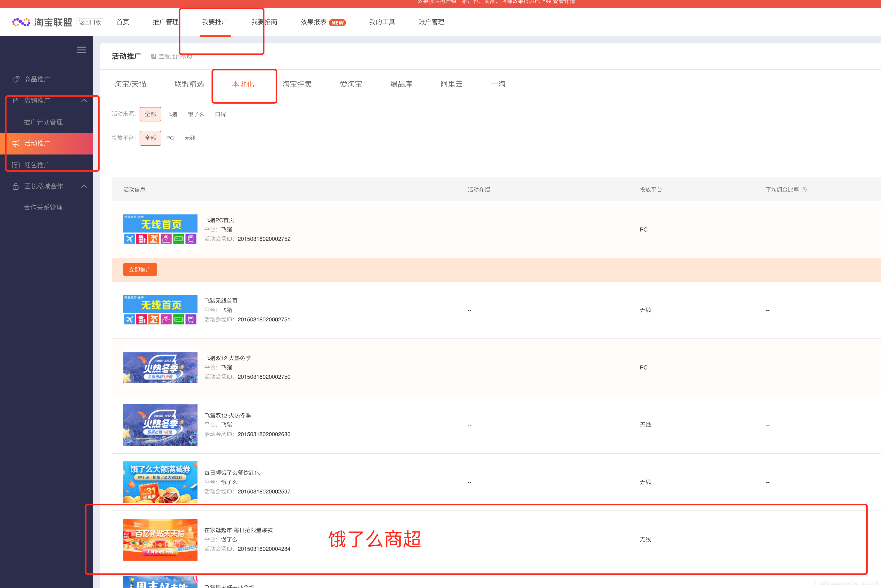The width and height of the screenshot is (881, 588).
Task: Click the 飞猪PC首页 activity thumbnail
Action: click(x=160, y=229)
